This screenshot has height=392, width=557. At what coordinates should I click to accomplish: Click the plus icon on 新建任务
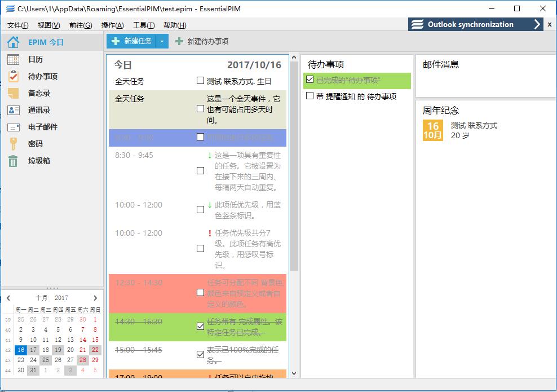pos(115,41)
